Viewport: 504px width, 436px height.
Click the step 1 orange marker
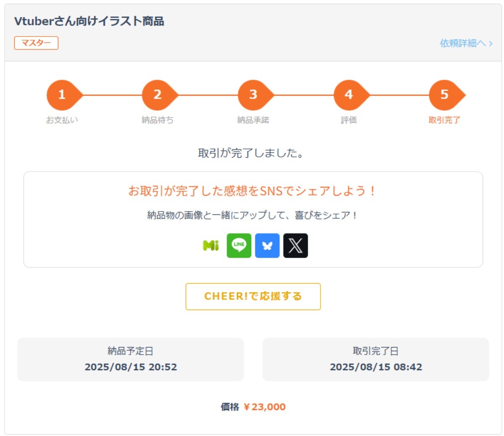coord(62,95)
